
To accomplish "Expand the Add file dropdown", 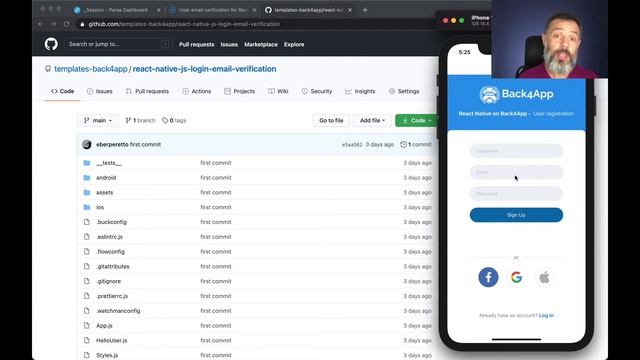I will [372, 120].
